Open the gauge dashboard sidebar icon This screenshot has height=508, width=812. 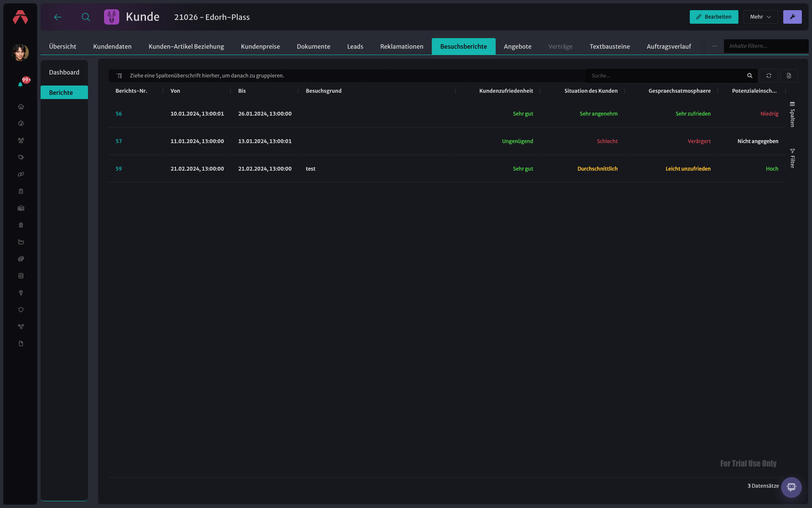21,124
